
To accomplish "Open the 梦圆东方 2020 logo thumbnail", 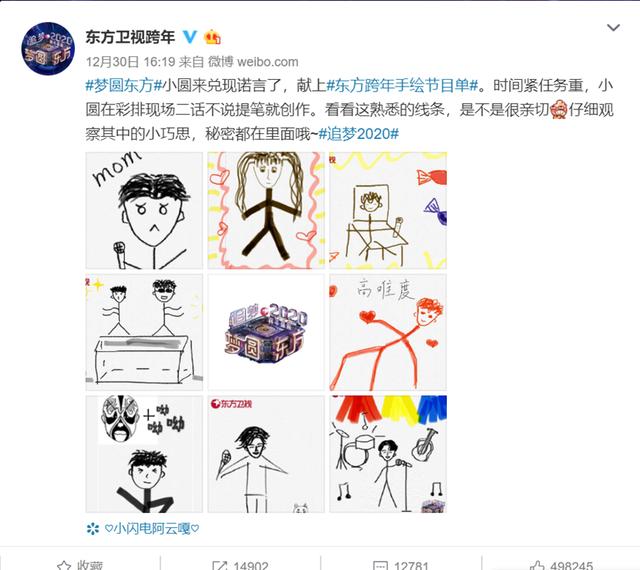I will click(x=266, y=332).
